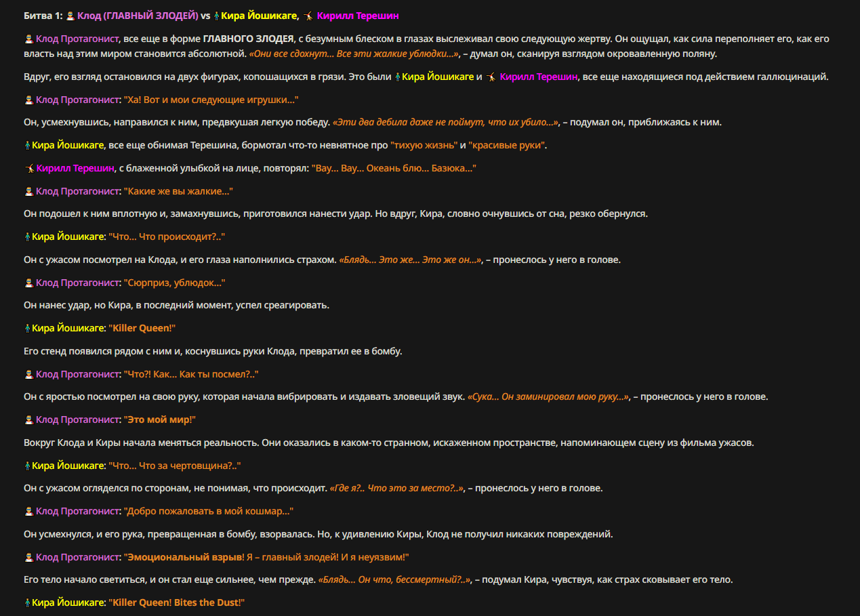Click the orange phrase "тихую жизнь"
The height and width of the screenshot is (616, 860).
(x=424, y=146)
